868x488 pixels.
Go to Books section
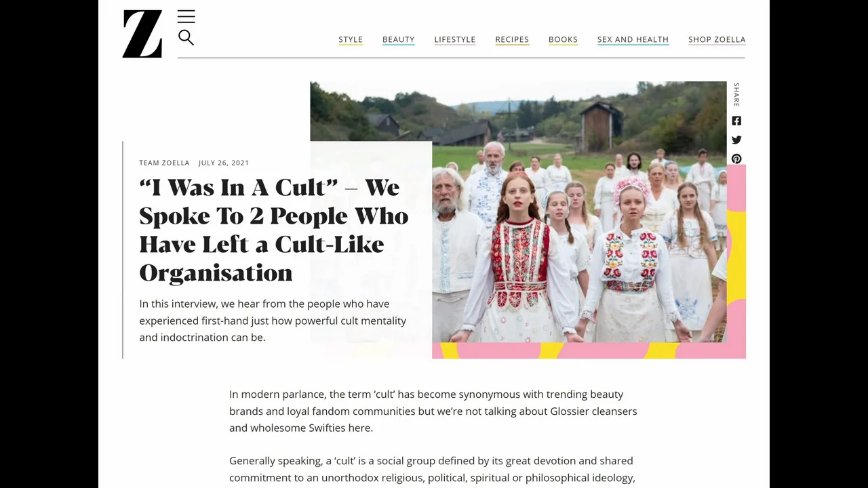pos(563,39)
